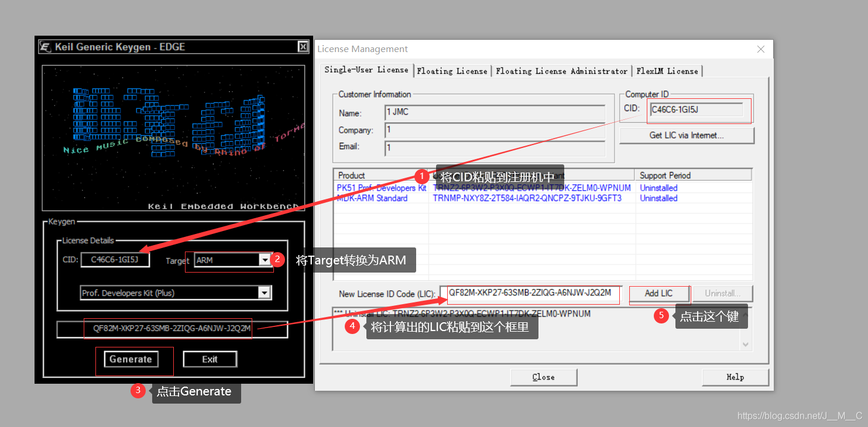This screenshot has width=868, height=427.
Task: Switch to the Floating License tab
Action: [452, 71]
